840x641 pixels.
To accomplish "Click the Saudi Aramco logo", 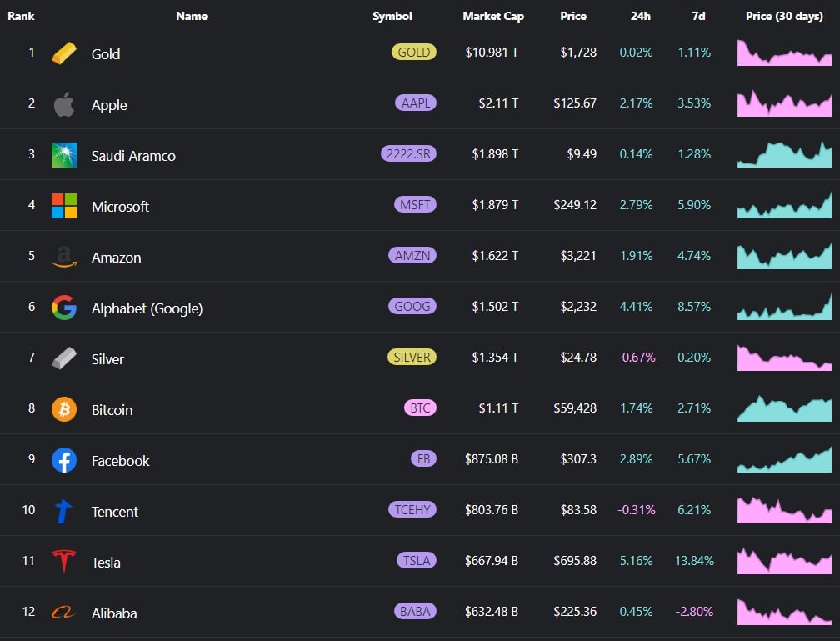I will [64, 155].
